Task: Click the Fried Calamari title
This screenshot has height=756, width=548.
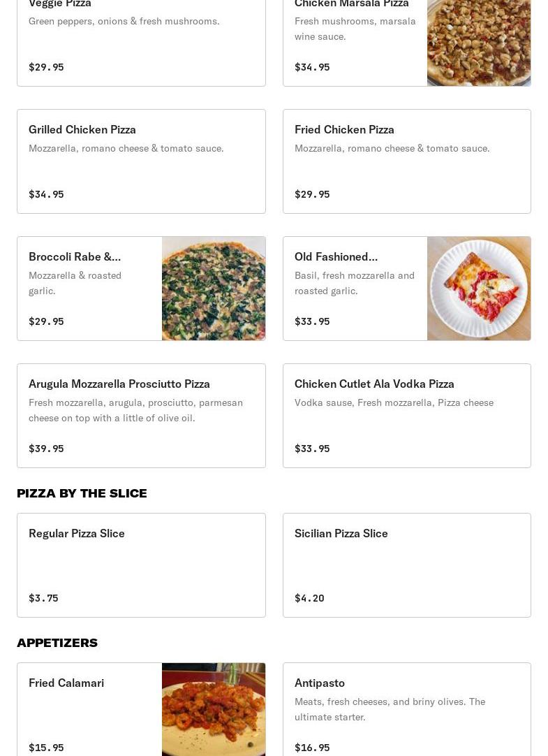Action: [x=66, y=683]
